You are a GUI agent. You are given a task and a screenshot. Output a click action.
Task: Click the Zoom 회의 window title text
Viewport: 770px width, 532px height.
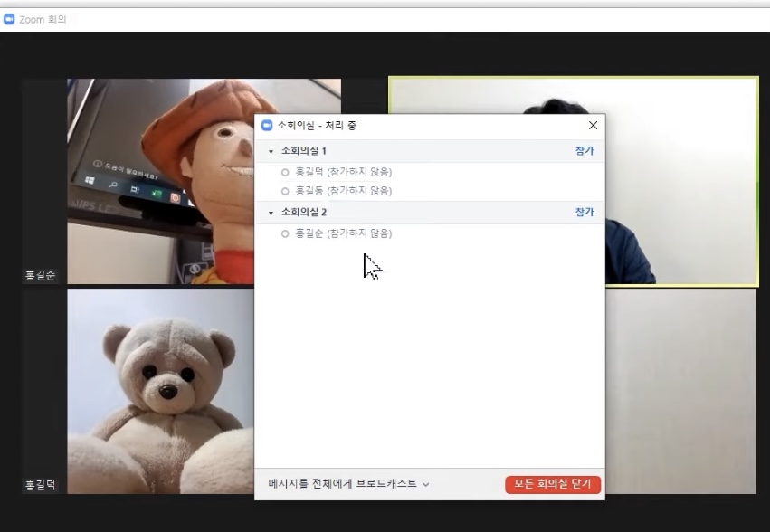[x=43, y=20]
